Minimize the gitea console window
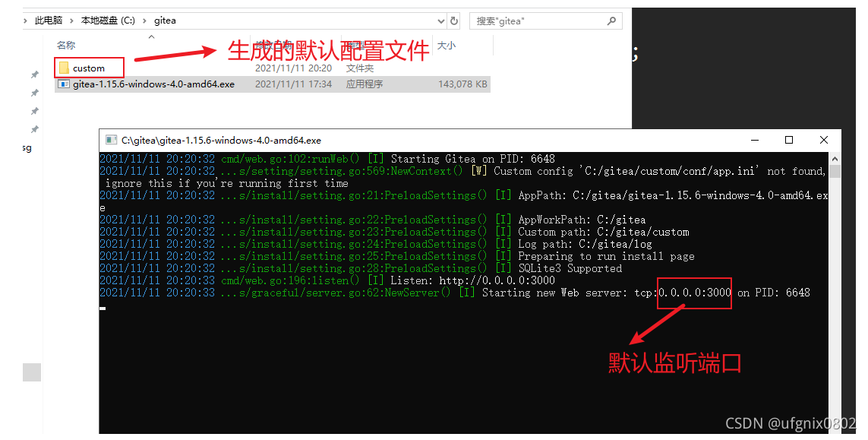Screen dimensions: 868x440 tap(754, 140)
